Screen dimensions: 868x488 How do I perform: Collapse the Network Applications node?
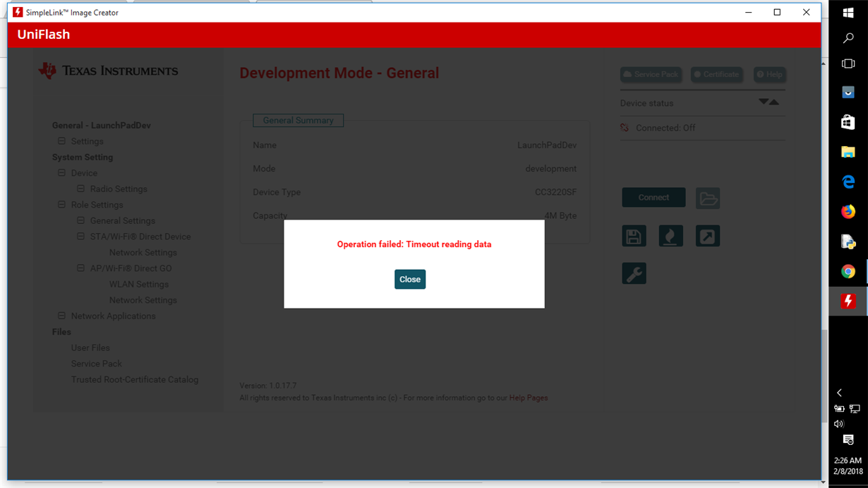click(62, 316)
